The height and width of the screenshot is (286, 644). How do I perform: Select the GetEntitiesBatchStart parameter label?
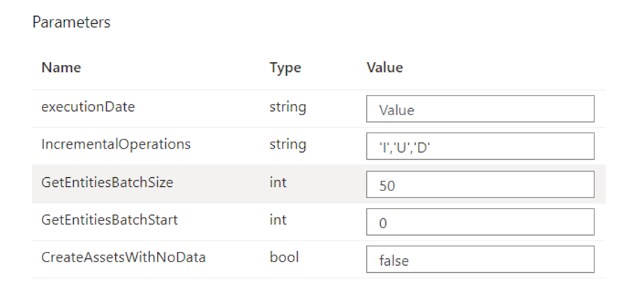110,220
